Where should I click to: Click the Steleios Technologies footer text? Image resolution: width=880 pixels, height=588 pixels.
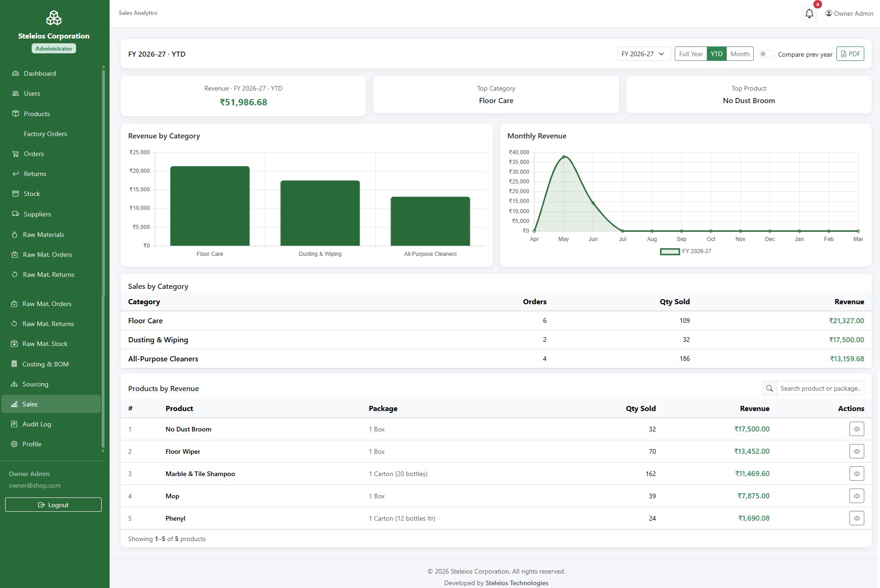[517, 583]
